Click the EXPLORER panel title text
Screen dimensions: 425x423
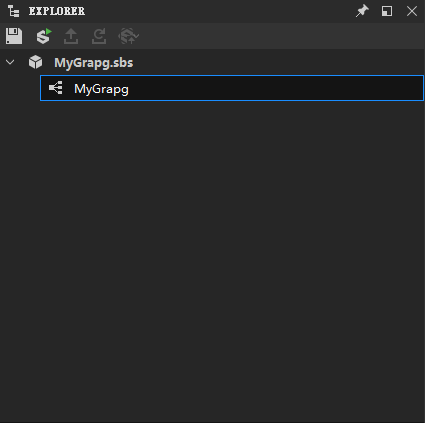(x=57, y=11)
